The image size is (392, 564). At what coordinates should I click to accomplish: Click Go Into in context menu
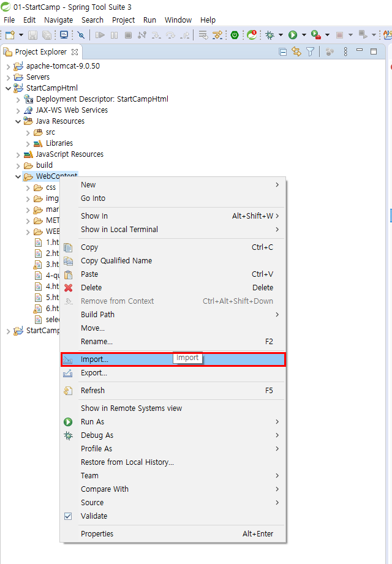tap(173, 198)
